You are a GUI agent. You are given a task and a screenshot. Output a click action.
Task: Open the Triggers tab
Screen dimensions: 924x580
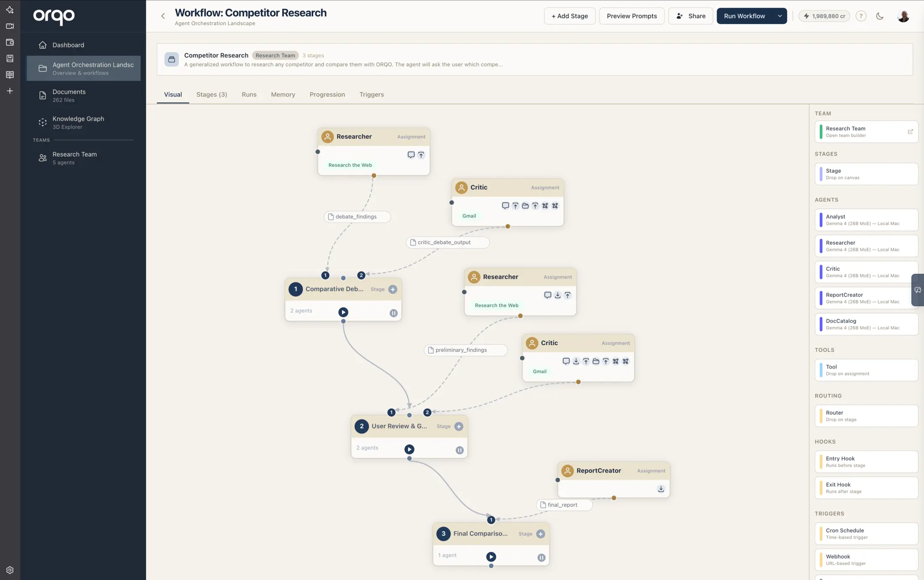372,95
